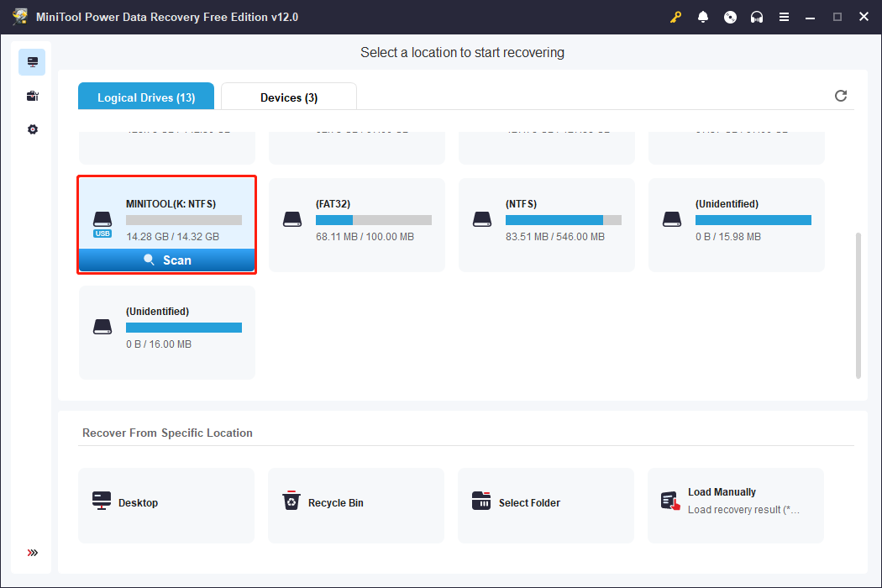
Task: Click the bootable media disc icon
Action: click(x=730, y=17)
